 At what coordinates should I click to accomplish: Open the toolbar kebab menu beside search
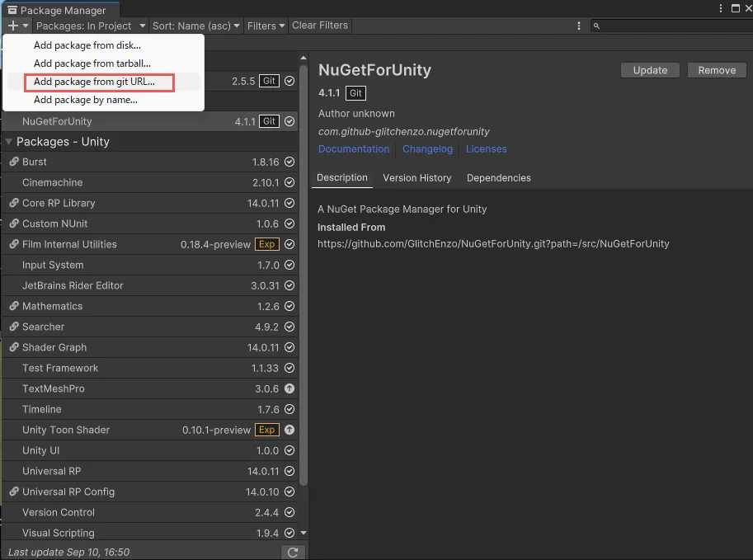pos(579,26)
